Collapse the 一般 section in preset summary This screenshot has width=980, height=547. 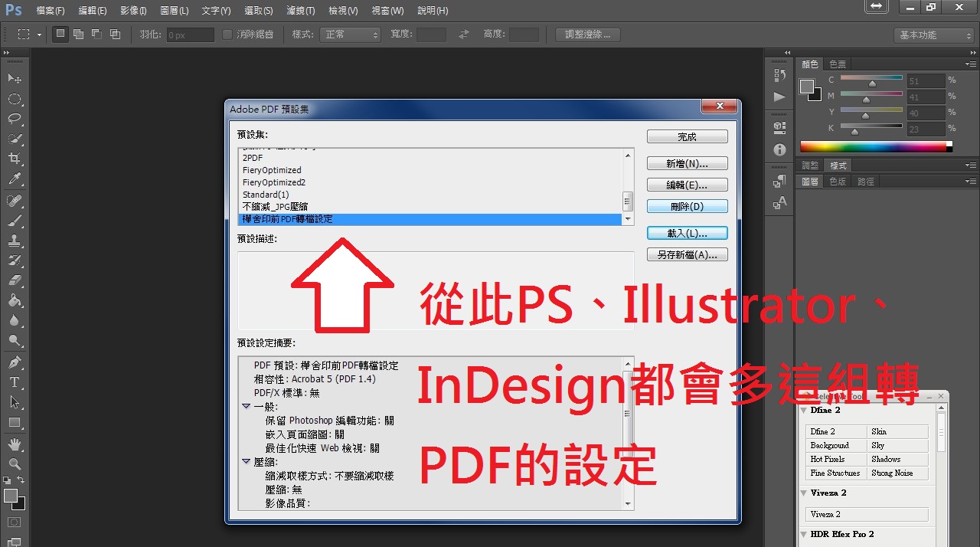[247, 407]
